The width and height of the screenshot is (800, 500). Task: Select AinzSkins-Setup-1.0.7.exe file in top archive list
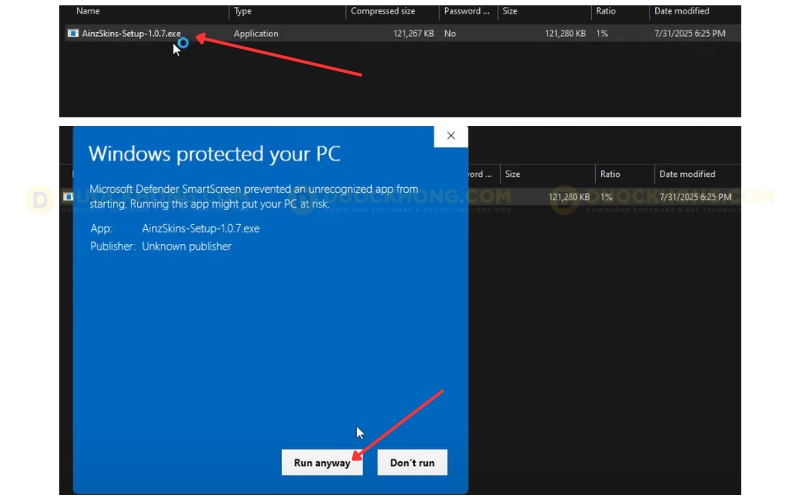131,34
